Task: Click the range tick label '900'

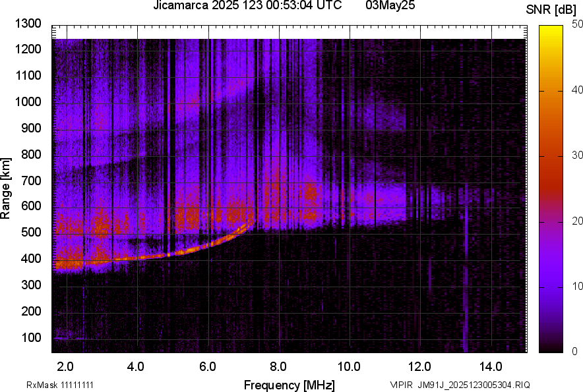Action: coord(31,128)
